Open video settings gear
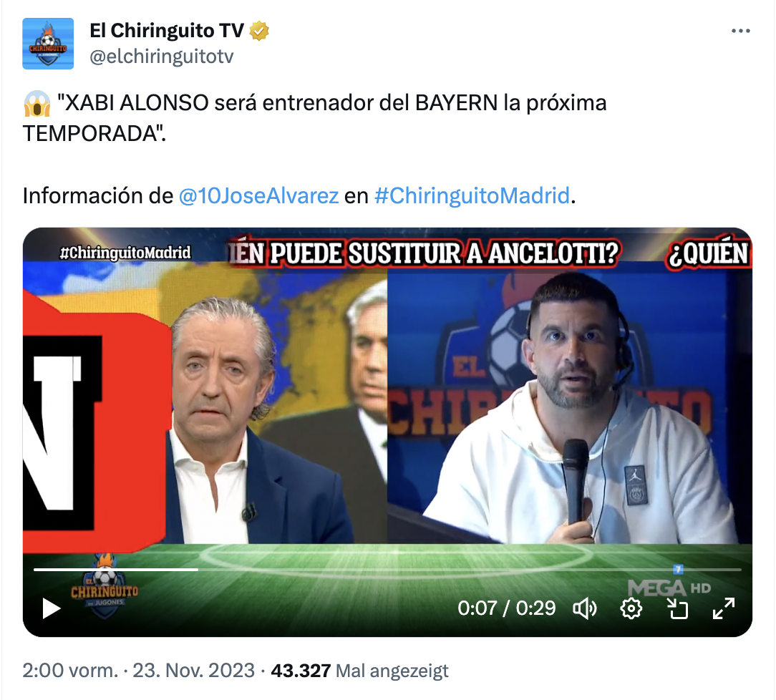The image size is (776, 700). 631,608
